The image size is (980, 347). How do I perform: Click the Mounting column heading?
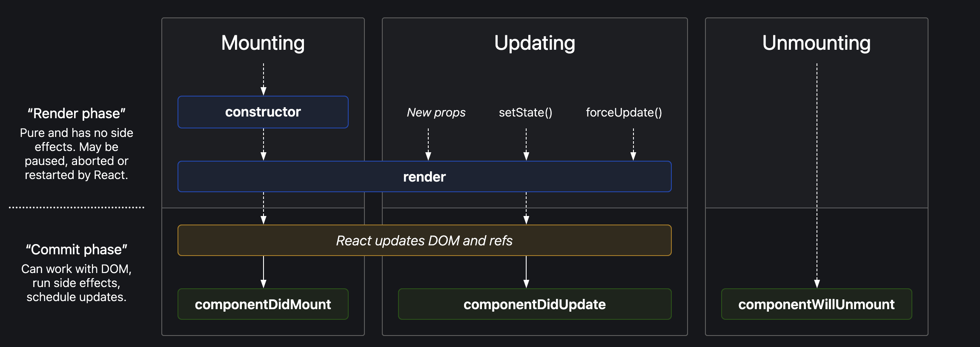(263, 43)
